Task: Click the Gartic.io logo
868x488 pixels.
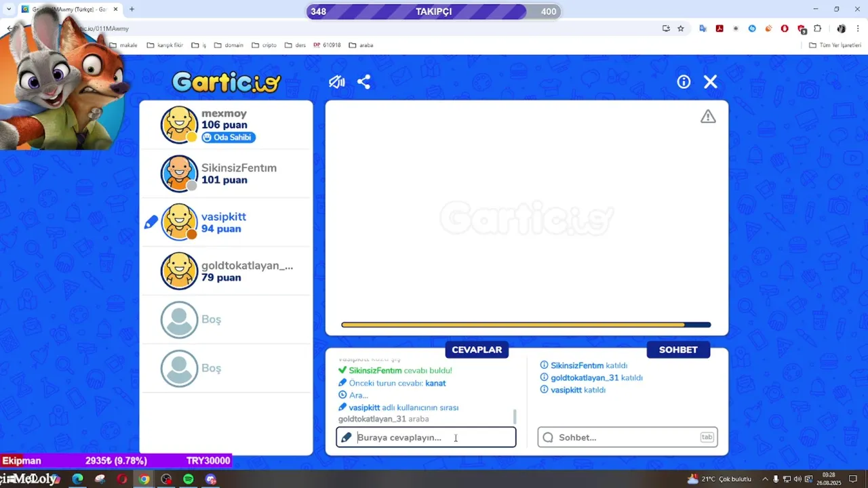Action: click(x=226, y=82)
